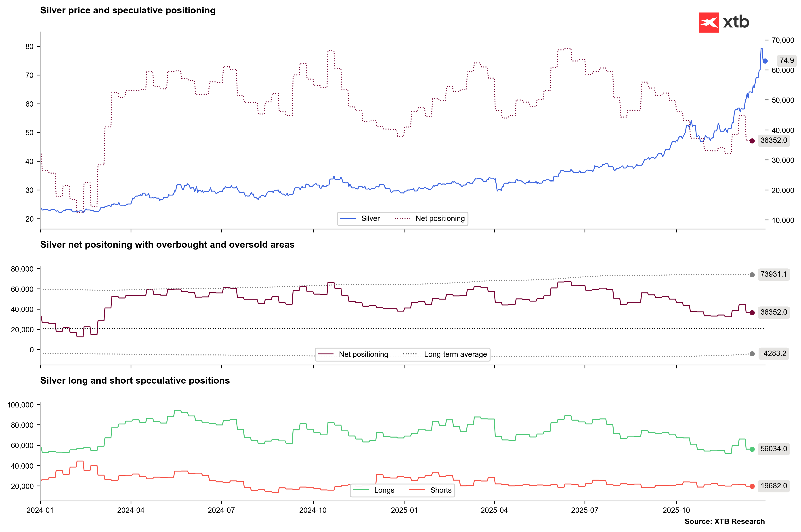Click the red xtb logo icon
Viewport: 801px width, 532px height.
point(709,22)
